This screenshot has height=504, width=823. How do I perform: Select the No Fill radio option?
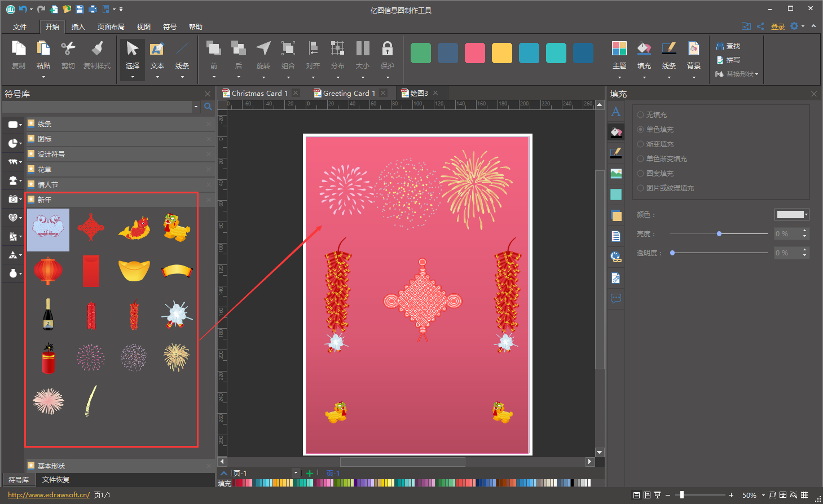coord(641,114)
